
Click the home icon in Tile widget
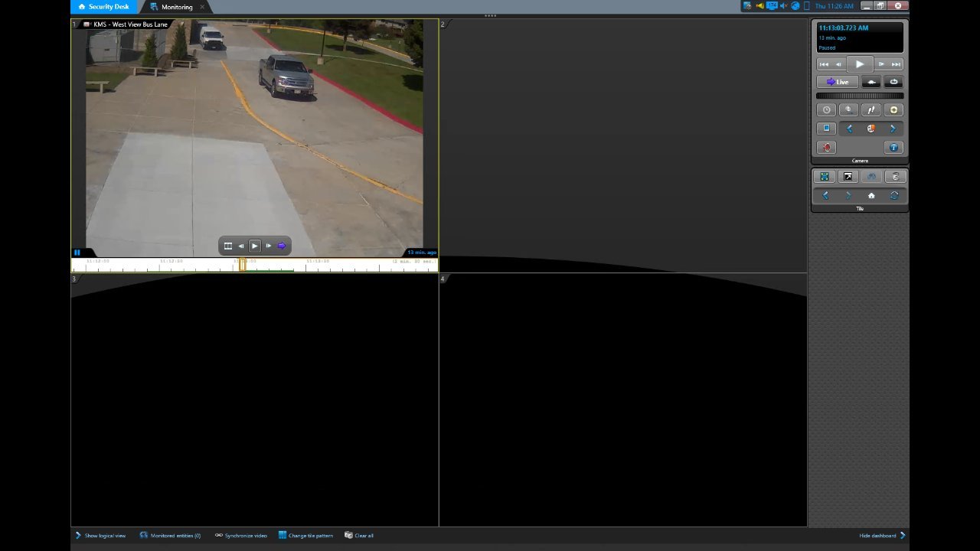[x=871, y=196]
